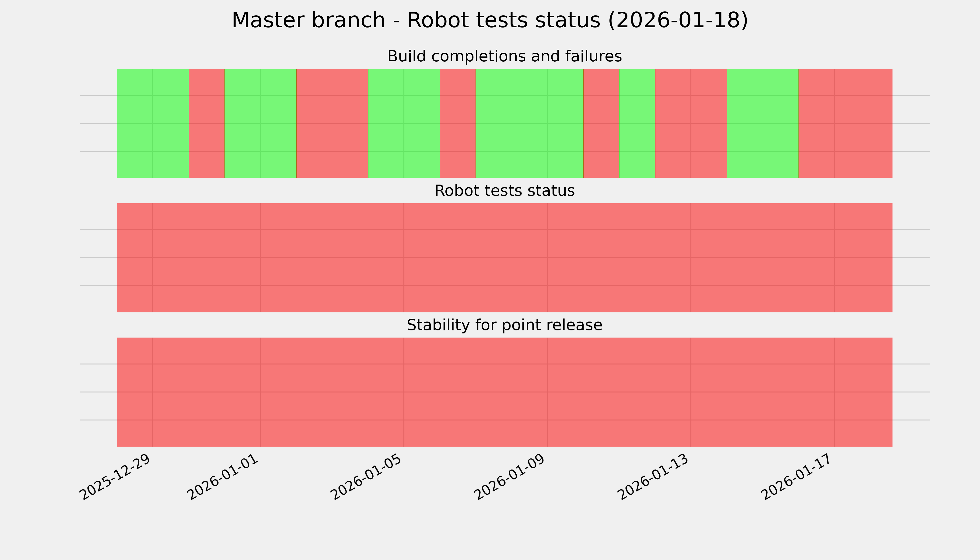Select green build segment crossing the 2026-01-05 gridline
Viewport: 980px width, 560px height.
404,123
